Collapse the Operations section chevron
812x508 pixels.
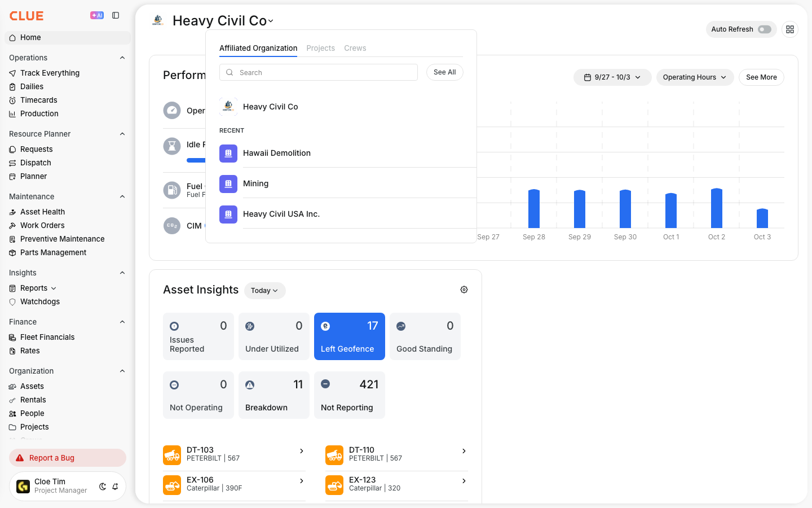(122, 58)
